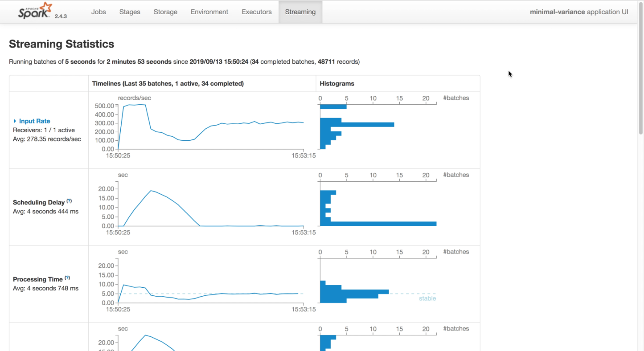Switch to the Storage tab
644x351 pixels.
[x=165, y=12]
